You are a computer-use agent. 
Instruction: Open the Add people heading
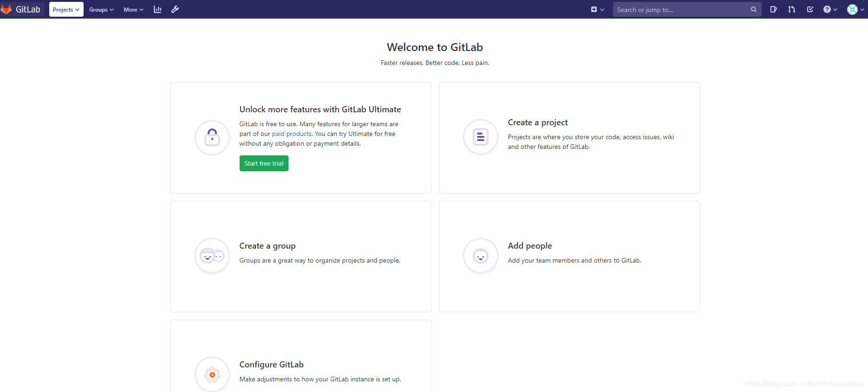click(530, 246)
